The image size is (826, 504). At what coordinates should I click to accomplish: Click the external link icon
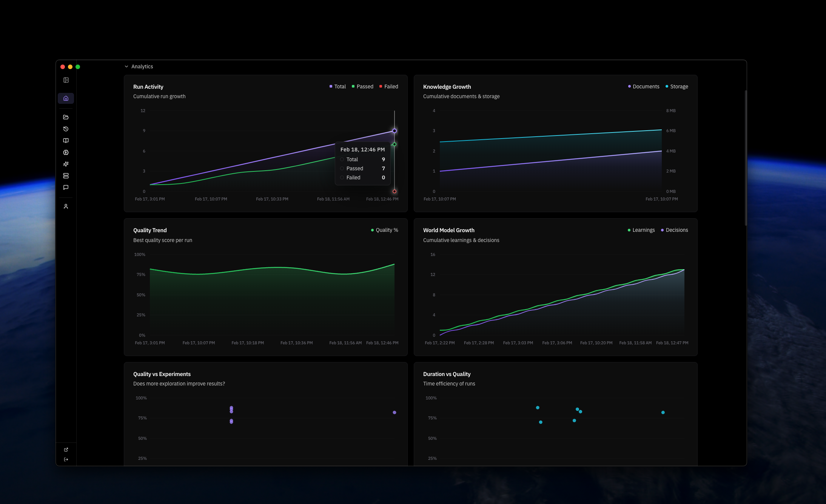click(x=66, y=450)
